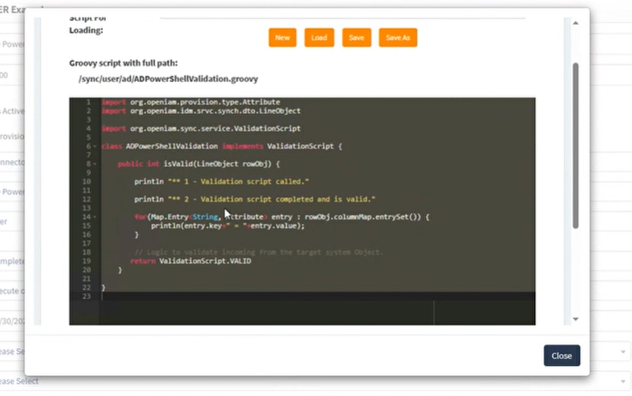Click 'Groovy script with full path:' label
This screenshot has height=396, width=632.
[123, 63]
